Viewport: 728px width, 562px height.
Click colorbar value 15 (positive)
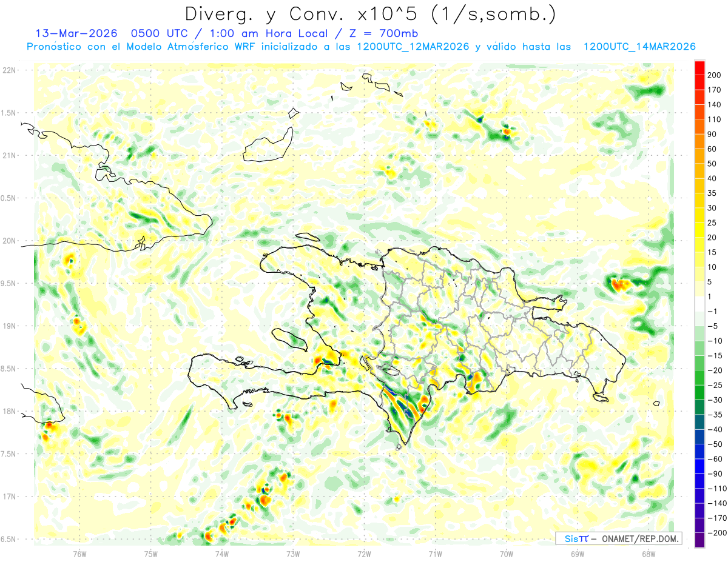712,252
